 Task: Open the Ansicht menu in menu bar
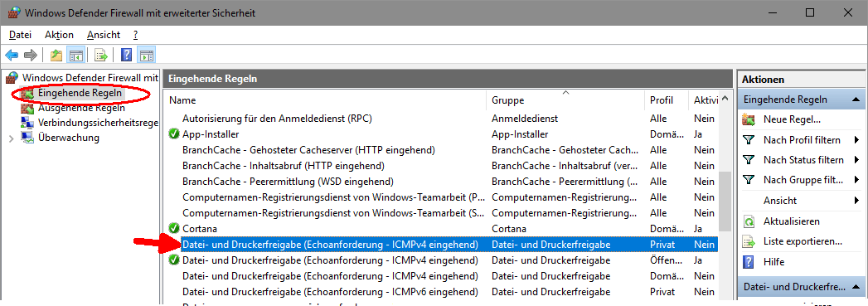104,34
